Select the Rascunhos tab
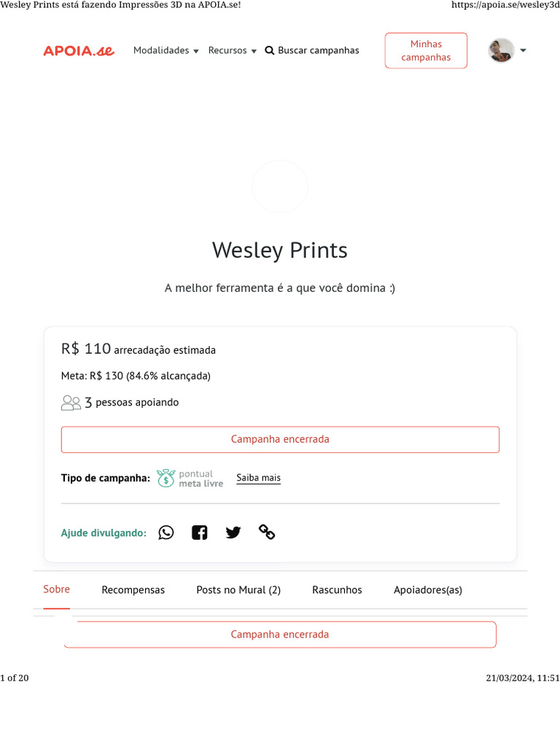 pos(337,590)
